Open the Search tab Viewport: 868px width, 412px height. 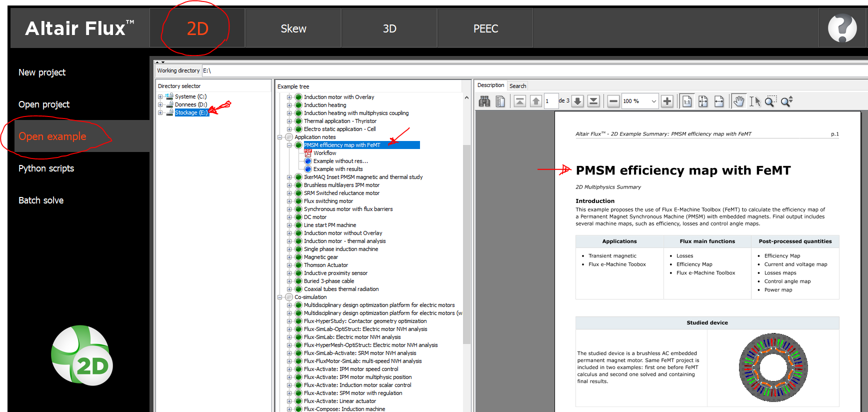coord(517,86)
